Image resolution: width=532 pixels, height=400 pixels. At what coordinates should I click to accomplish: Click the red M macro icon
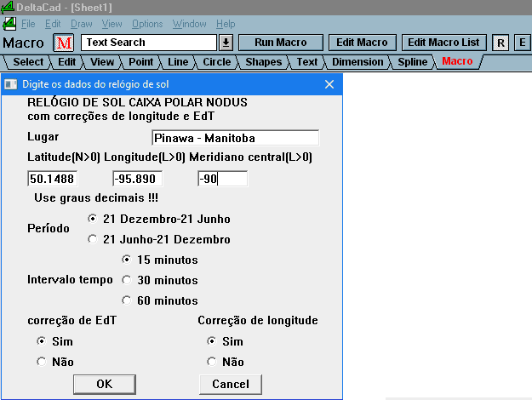(x=64, y=43)
